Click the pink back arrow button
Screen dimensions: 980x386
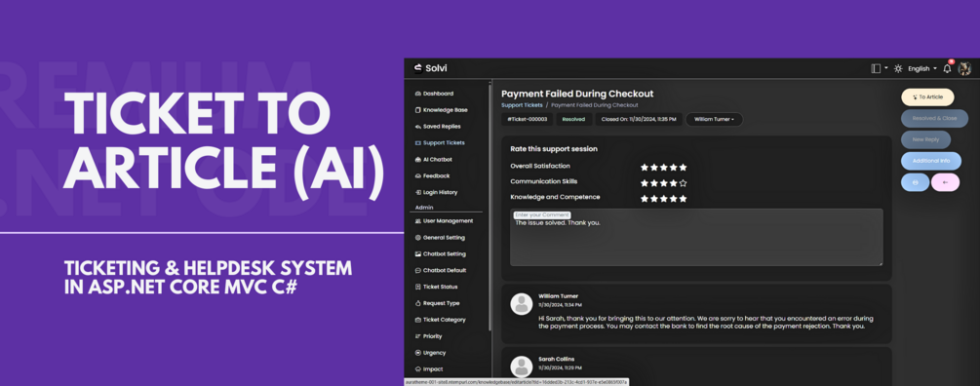click(945, 182)
